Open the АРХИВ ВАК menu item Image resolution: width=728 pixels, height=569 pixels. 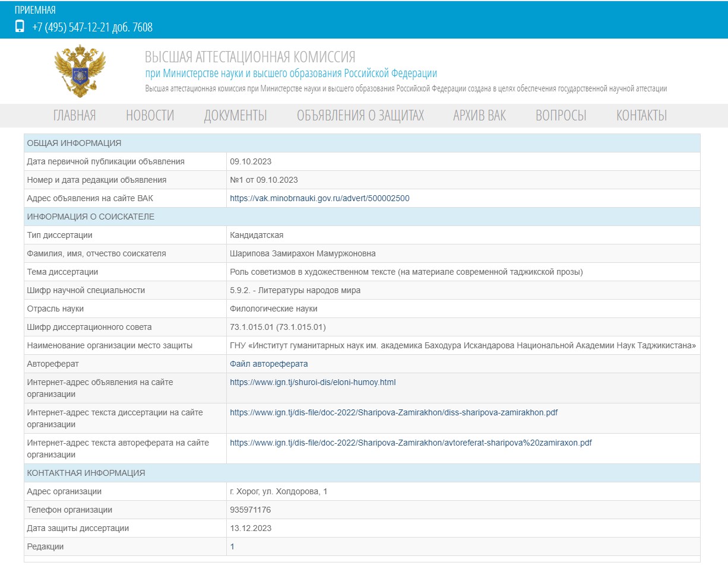tap(480, 116)
